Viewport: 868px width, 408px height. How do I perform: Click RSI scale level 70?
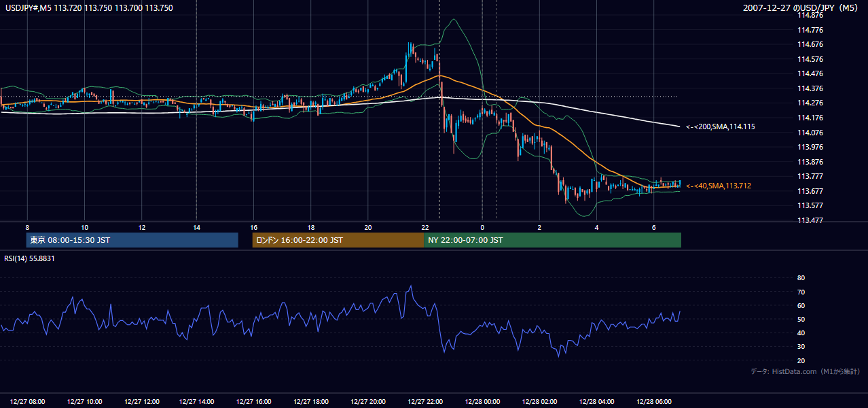click(801, 292)
